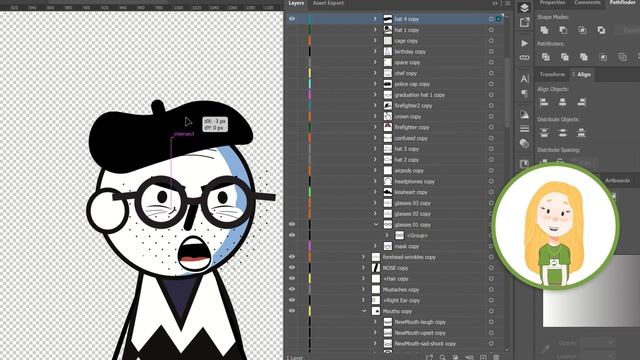This screenshot has width=640, height=360.
Task: Click the third Distribute Objects icon
Action: coord(582,132)
